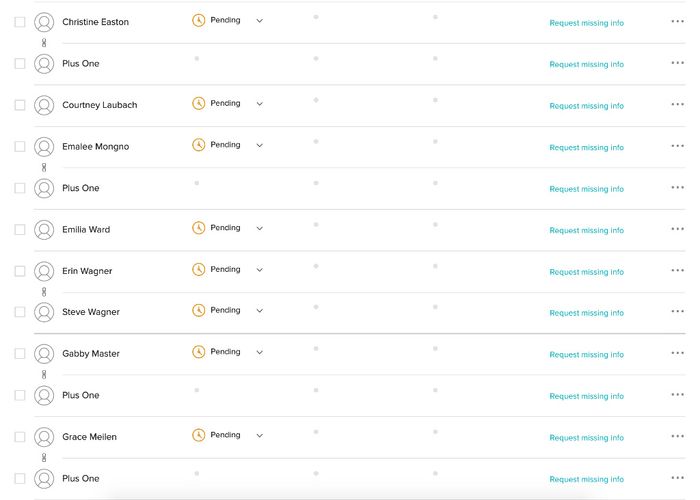Click the Courtney Laubach guest name

coord(99,105)
